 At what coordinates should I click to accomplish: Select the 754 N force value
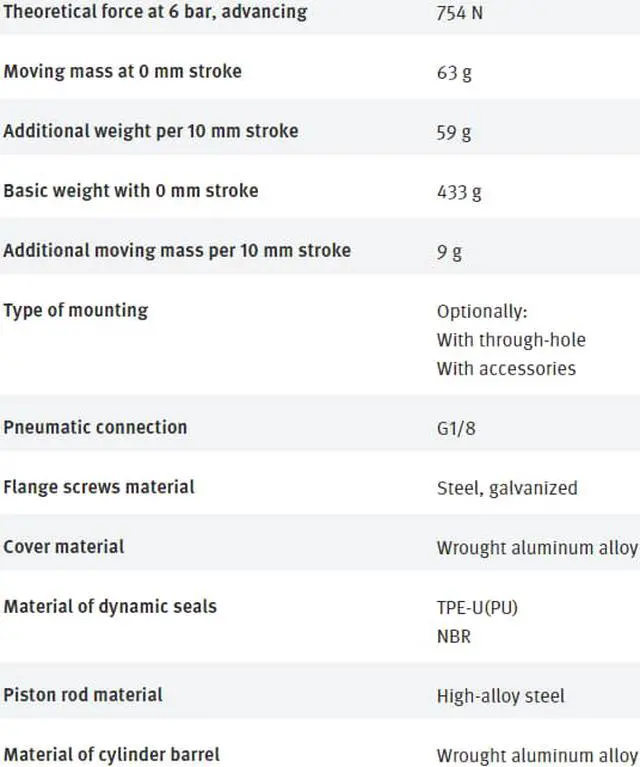459,13
